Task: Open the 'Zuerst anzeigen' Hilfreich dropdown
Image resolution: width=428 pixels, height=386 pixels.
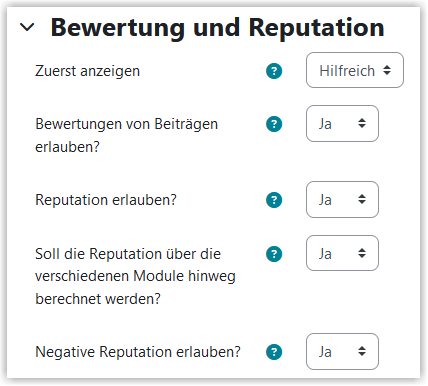Action: pos(355,70)
